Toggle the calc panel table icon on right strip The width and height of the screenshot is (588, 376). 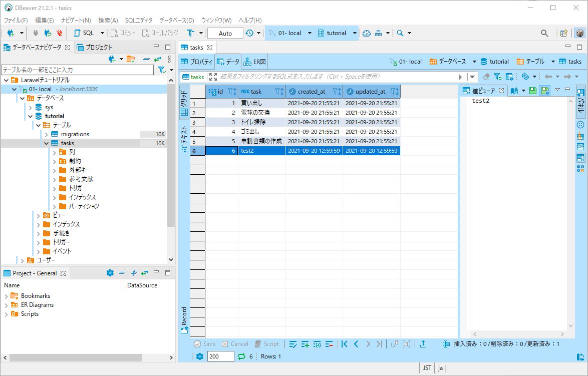pos(580,136)
